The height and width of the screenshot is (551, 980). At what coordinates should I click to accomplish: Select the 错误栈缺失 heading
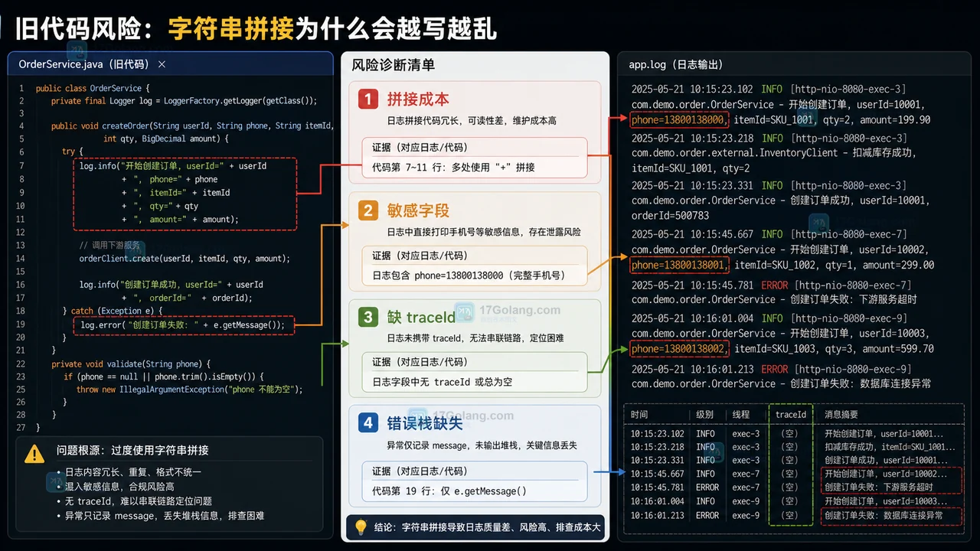425,423
